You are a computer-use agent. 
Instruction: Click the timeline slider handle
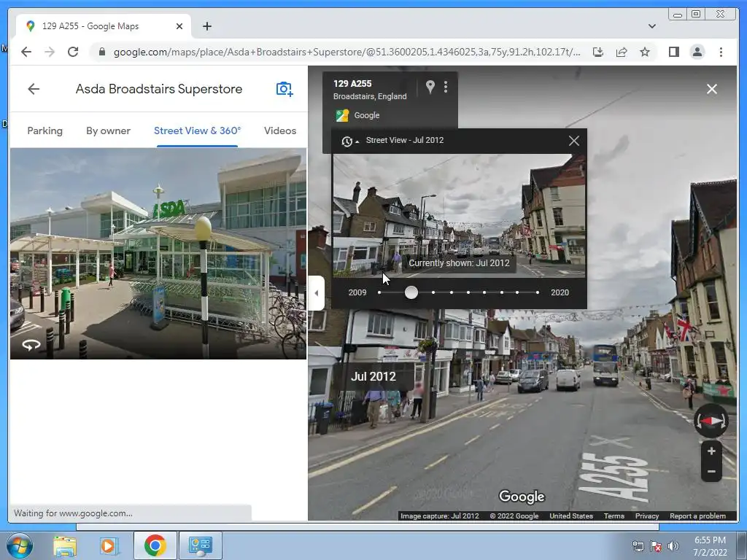[x=411, y=292]
